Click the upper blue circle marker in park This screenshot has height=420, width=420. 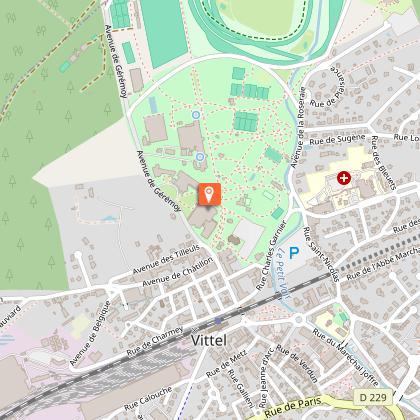point(196,115)
